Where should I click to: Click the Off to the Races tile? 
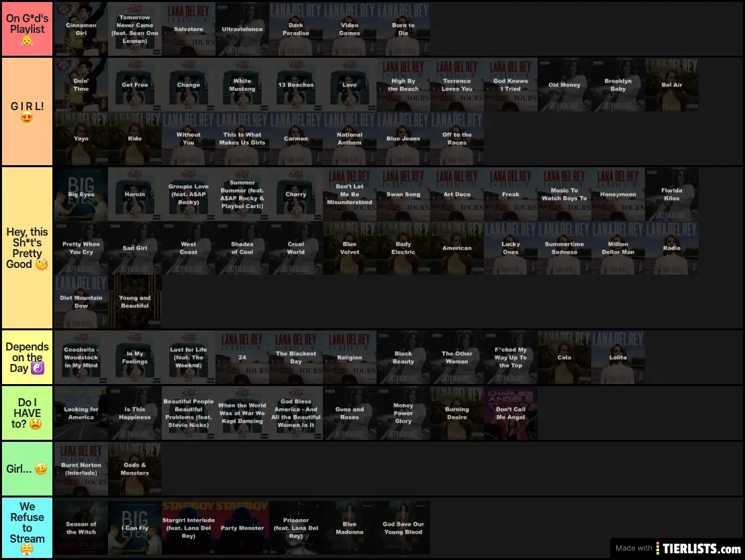point(457,138)
